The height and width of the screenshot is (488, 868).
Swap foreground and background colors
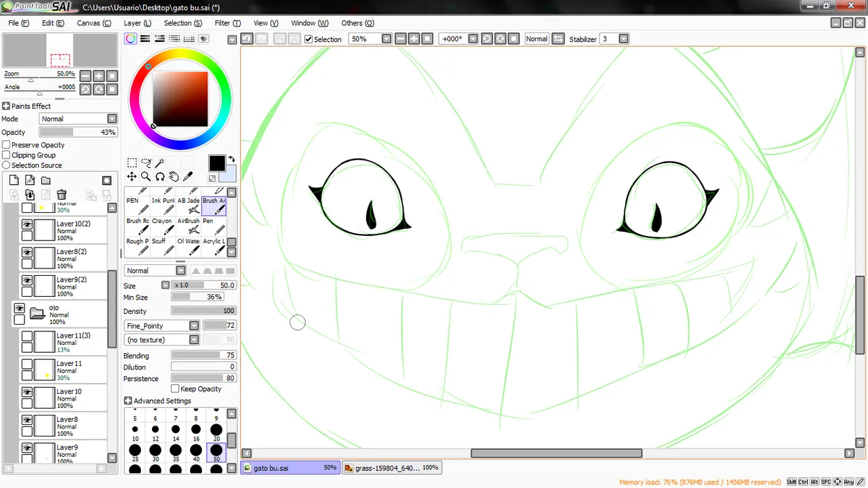231,160
